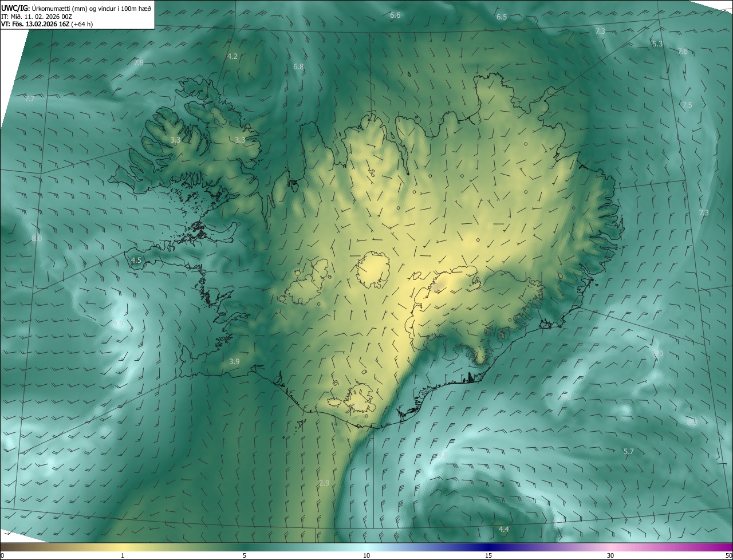Click the 7.7 value on the map
This screenshot has width=733, height=560.
click(x=30, y=99)
